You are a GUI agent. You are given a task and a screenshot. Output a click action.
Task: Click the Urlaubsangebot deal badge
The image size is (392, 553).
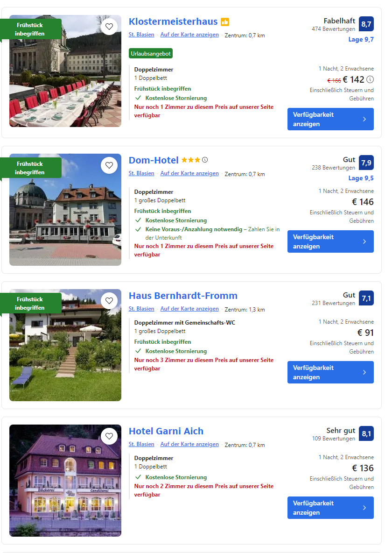(x=151, y=54)
